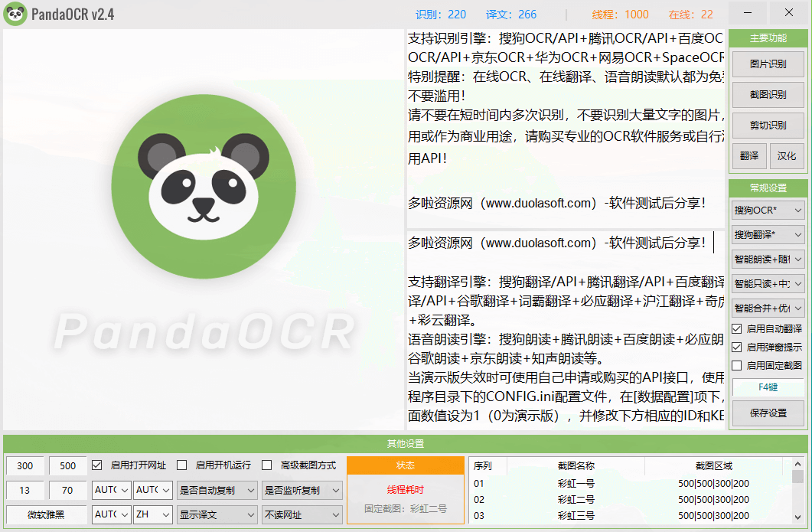Click in the 支持识别引擎 OCR result text area
The image size is (812, 532).
tap(566, 129)
